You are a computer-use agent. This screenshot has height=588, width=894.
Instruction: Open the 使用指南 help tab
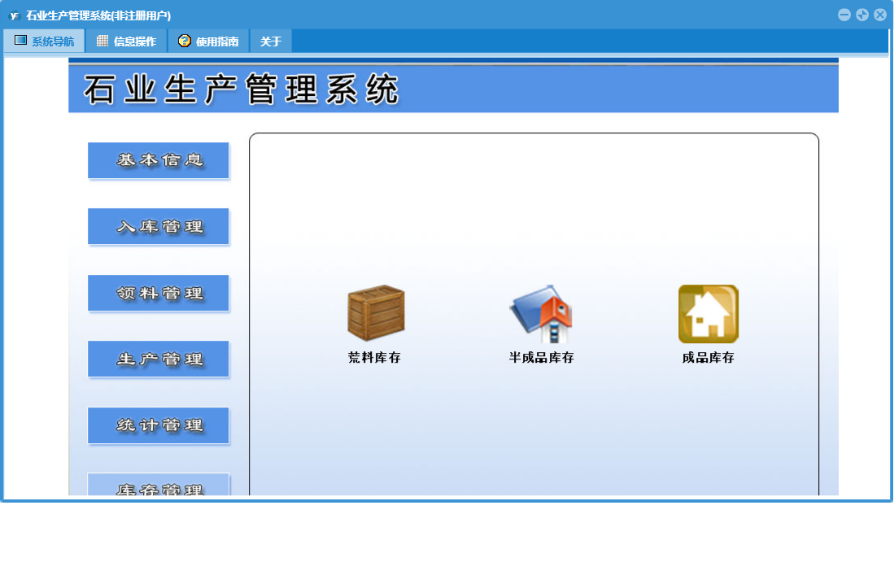tap(209, 41)
